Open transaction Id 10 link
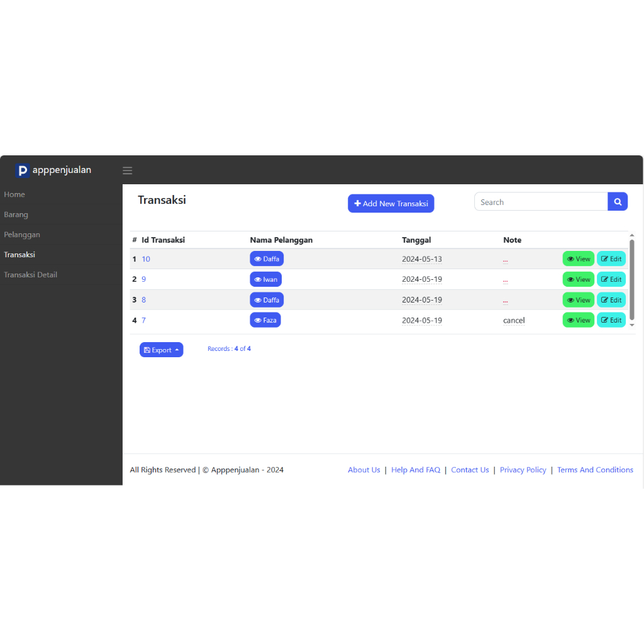The height and width of the screenshot is (644, 644). [146, 259]
